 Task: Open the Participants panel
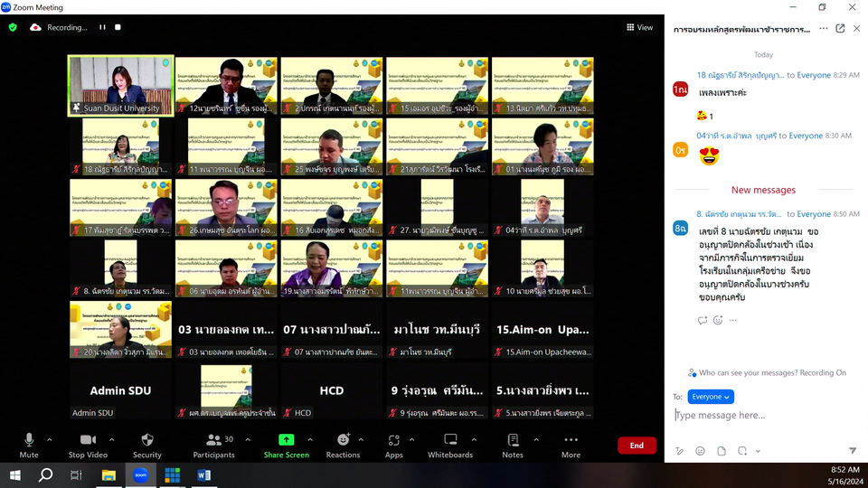213,446
